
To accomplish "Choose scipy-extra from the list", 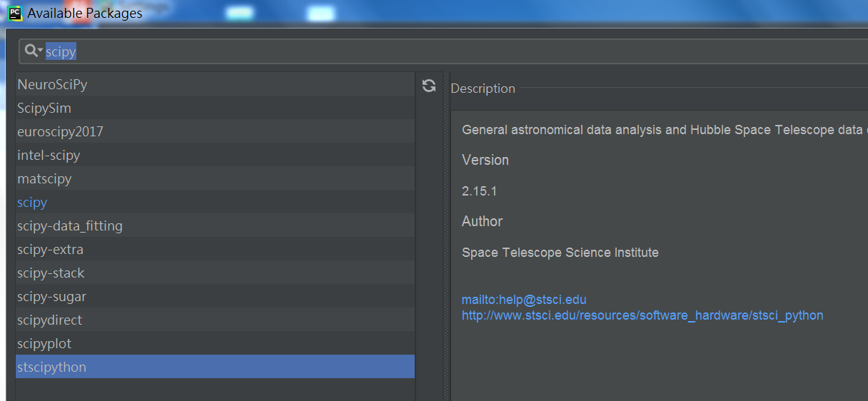I will 215,249.
